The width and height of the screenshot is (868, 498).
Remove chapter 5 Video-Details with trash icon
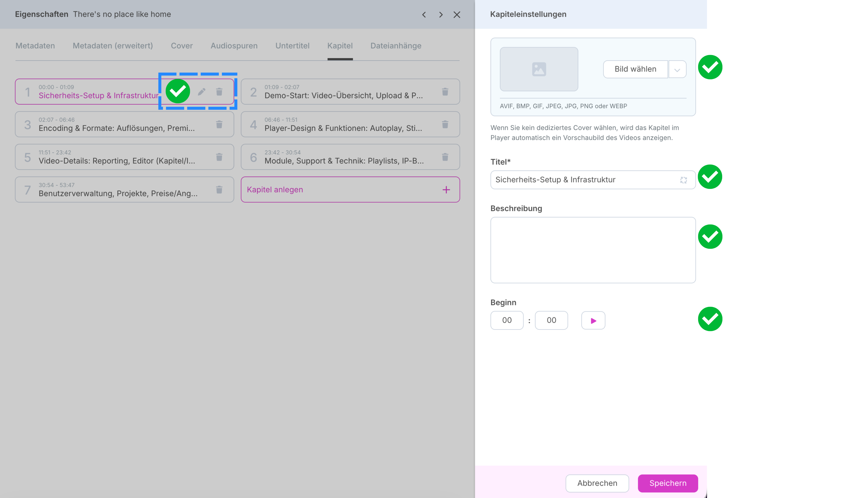point(219,157)
